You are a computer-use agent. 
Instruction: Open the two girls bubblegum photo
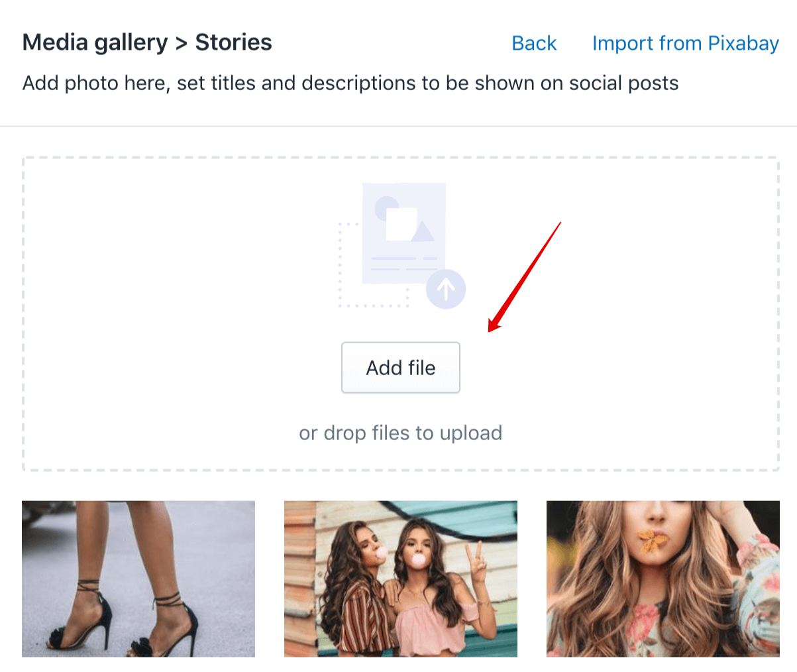point(401,579)
